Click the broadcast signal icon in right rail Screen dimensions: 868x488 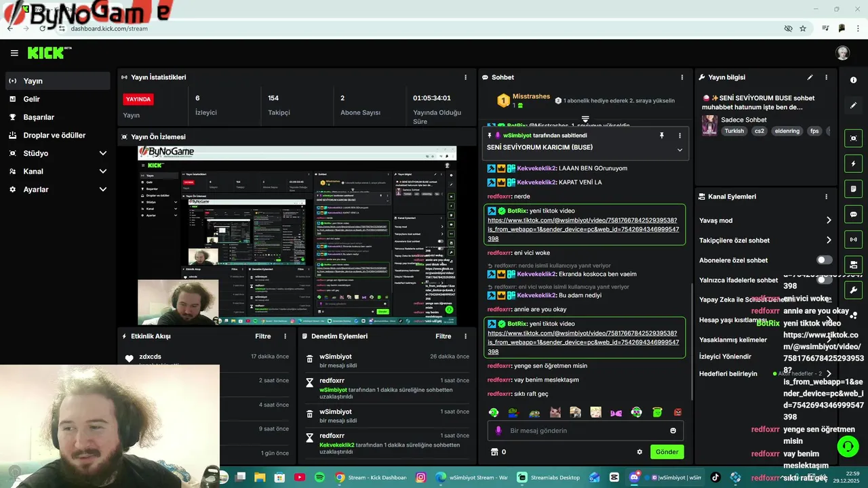pyautogui.click(x=853, y=239)
